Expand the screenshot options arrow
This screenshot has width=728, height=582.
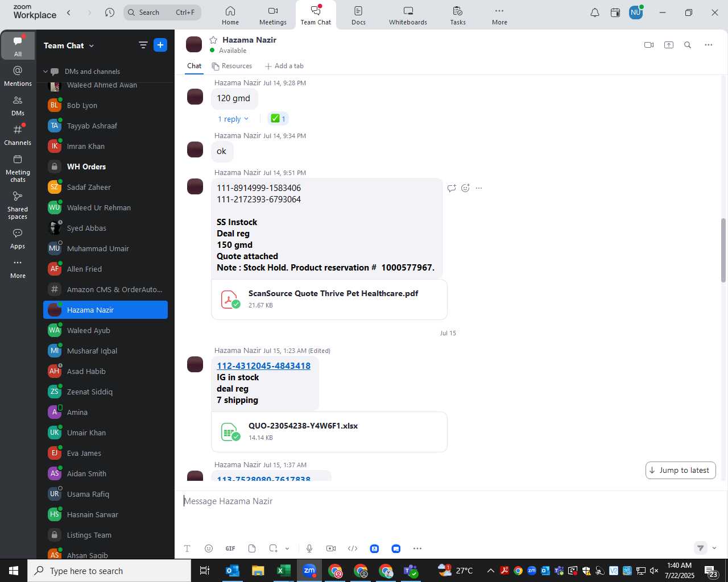click(287, 548)
